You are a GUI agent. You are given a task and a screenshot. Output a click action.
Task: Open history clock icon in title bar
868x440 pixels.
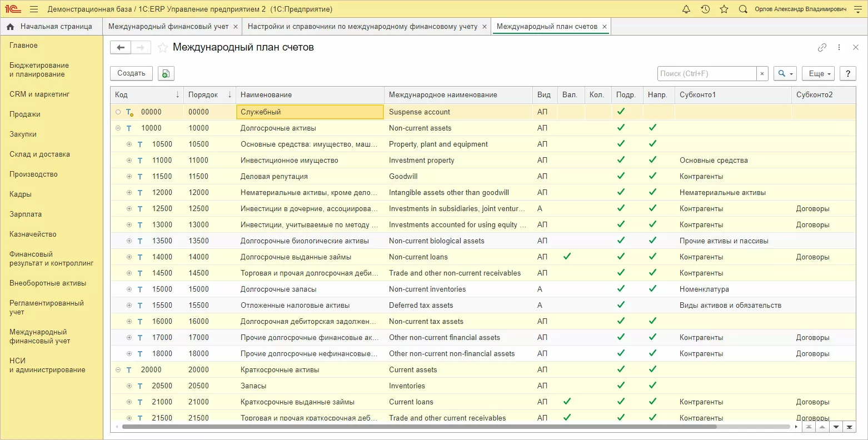tap(705, 9)
